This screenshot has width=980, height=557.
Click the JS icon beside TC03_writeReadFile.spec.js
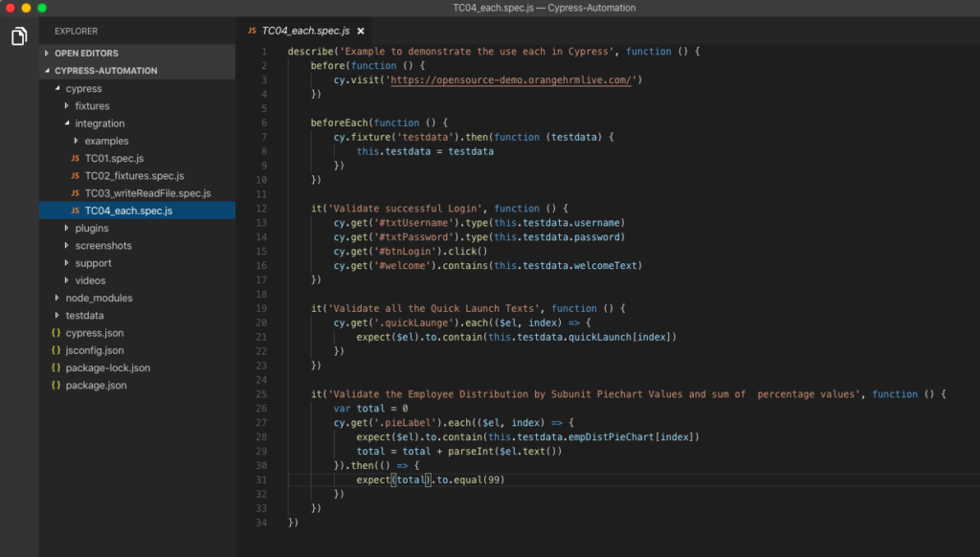[x=76, y=193]
